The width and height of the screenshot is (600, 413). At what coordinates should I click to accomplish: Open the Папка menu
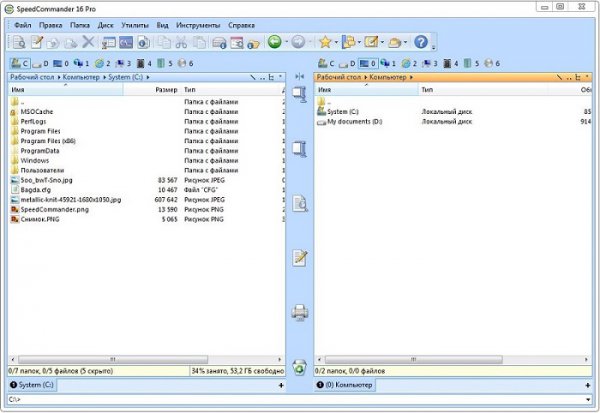click(x=80, y=25)
